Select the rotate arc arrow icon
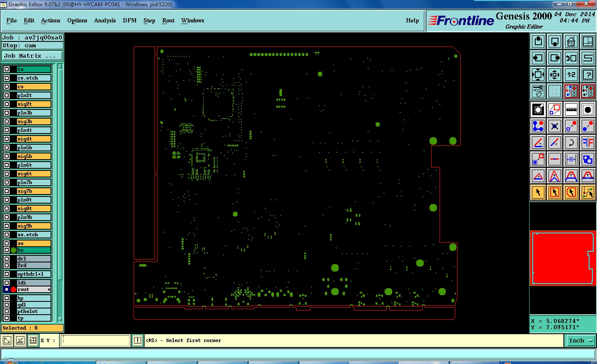The image size is (597, 364). pos(571,143)
